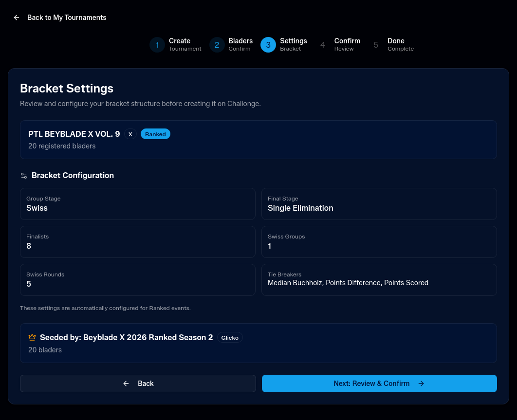
Task: Click the Bracket Settings heading
Action: 67,89
